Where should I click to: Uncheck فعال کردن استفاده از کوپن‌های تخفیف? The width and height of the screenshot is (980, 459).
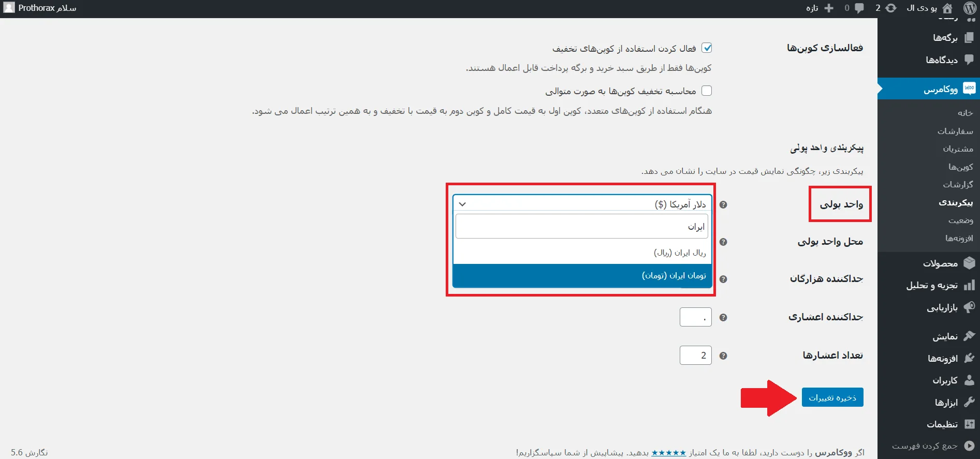click(707, 48)
